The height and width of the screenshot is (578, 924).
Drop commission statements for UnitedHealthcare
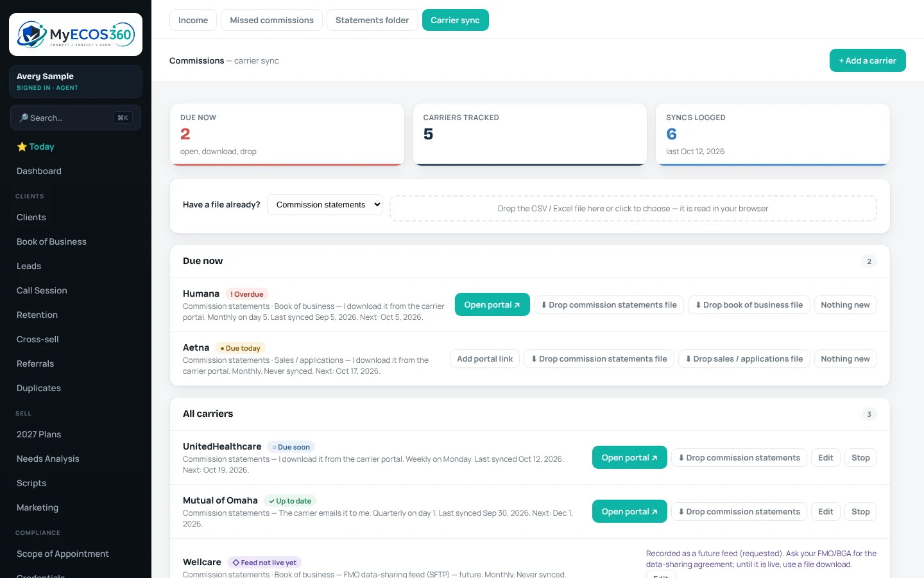pyautogui.click(x=739, y=458)
